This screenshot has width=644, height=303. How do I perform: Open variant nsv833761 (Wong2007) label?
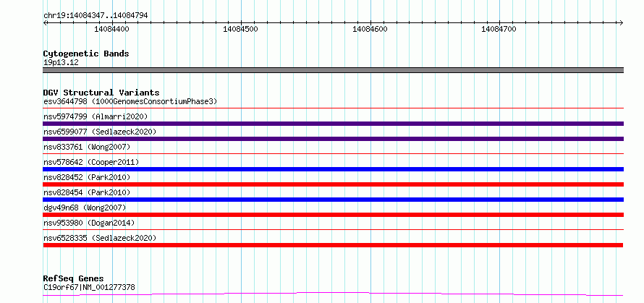pos(87,147)
